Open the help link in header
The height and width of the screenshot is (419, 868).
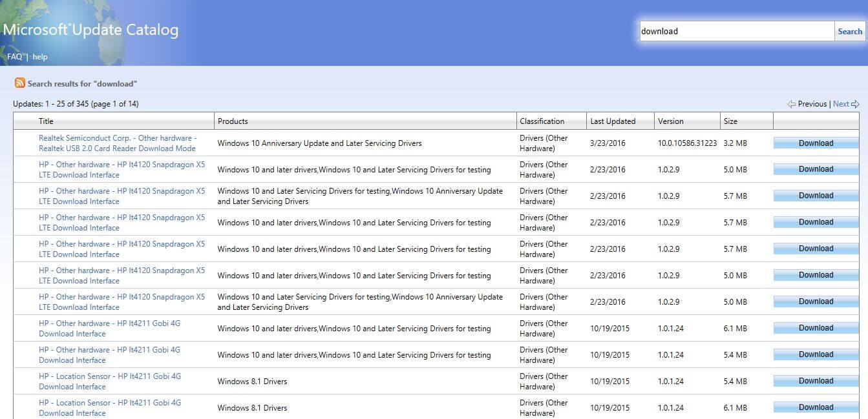[x=40, y=57]
